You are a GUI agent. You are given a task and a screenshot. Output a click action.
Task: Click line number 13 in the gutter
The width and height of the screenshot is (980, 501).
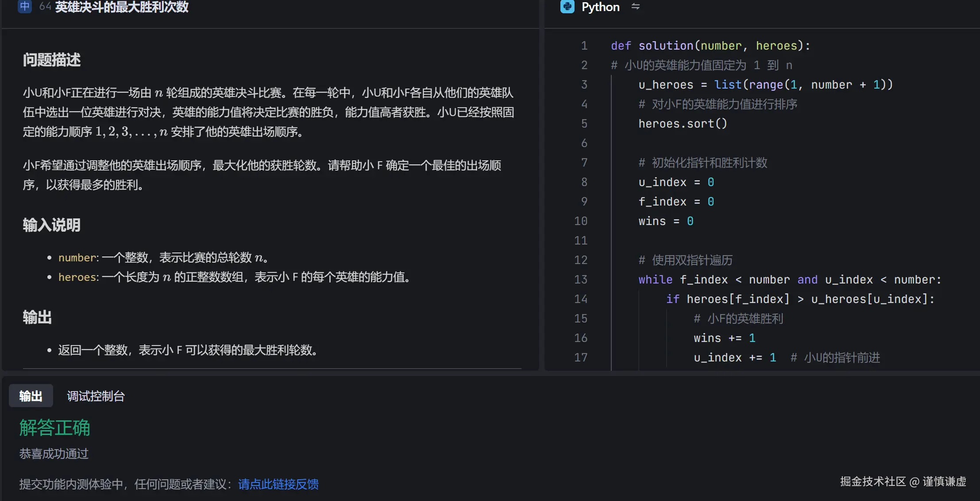581,280
